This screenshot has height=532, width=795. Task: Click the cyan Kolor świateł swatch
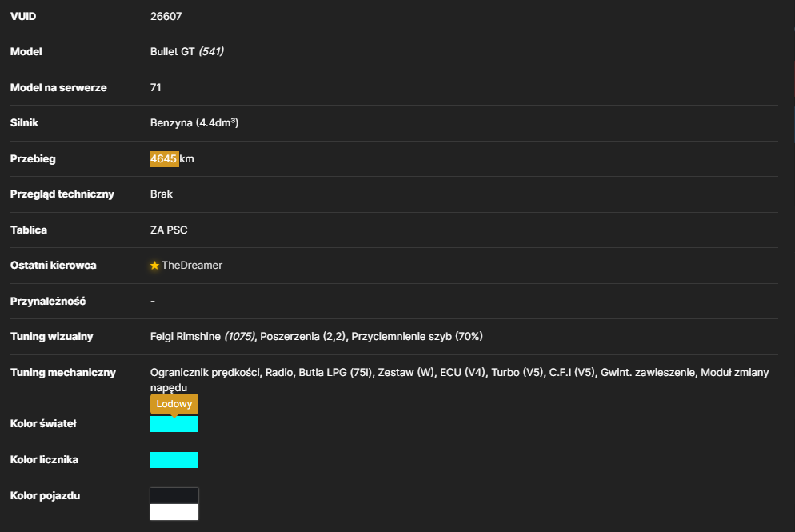point(174,424)
